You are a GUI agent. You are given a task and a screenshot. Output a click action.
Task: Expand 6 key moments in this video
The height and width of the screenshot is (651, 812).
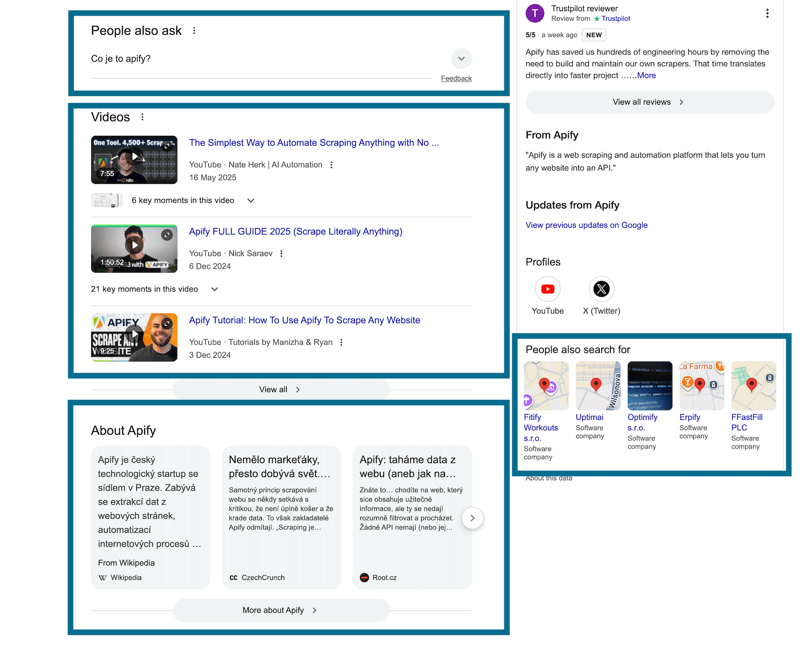251,200
